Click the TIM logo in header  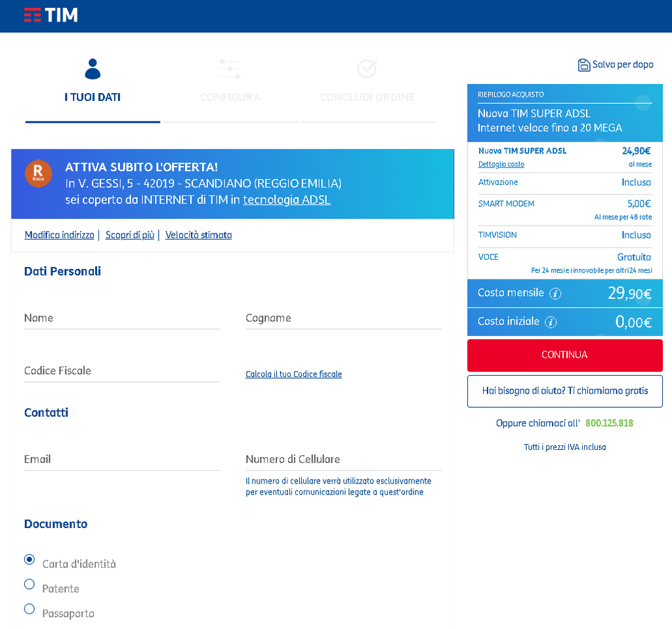51,15
